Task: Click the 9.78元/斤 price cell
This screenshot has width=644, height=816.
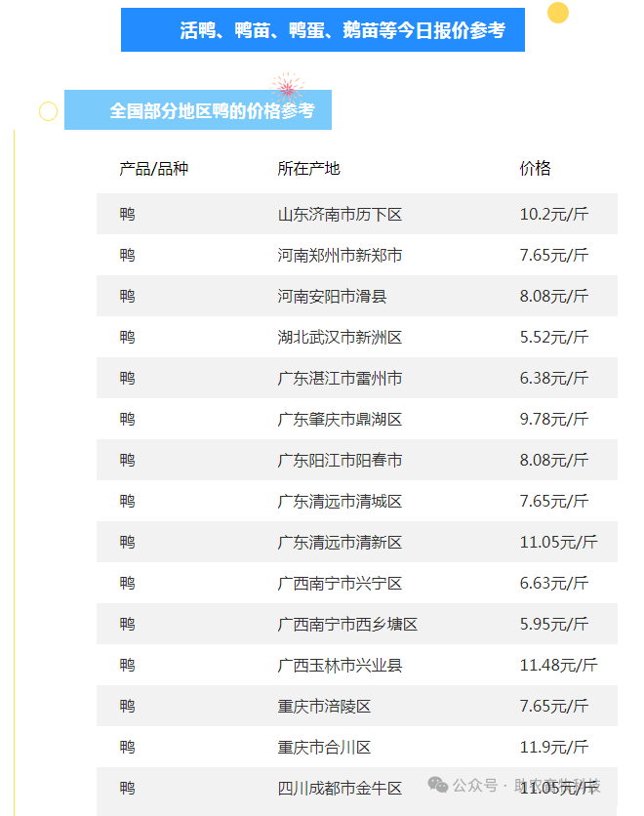Action: 553,419
